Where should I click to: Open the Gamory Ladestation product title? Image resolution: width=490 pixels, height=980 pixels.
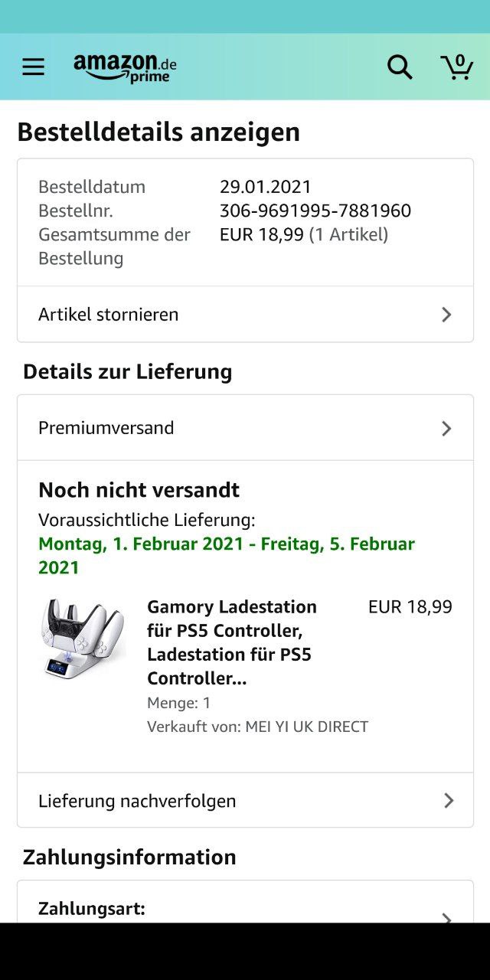232,642
